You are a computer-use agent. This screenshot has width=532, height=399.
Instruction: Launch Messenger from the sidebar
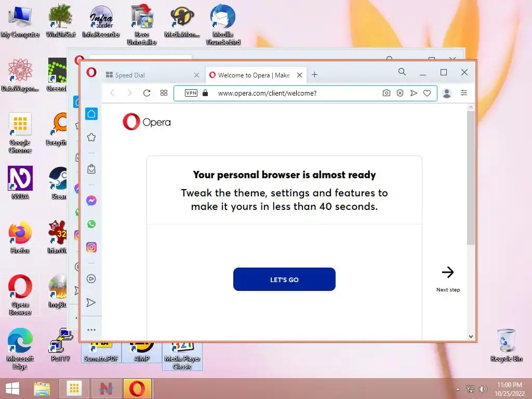pyautogui.click(x=91, y=201)
